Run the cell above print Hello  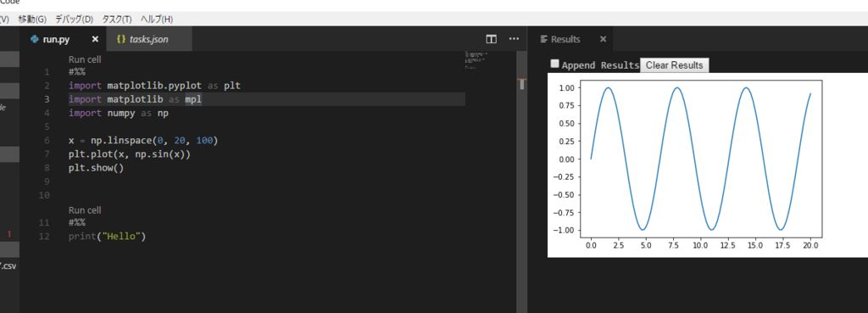tap(85, 210)
